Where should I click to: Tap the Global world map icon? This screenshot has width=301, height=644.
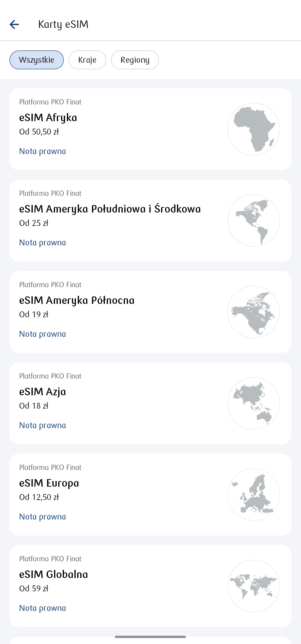[x=253, y=586]
